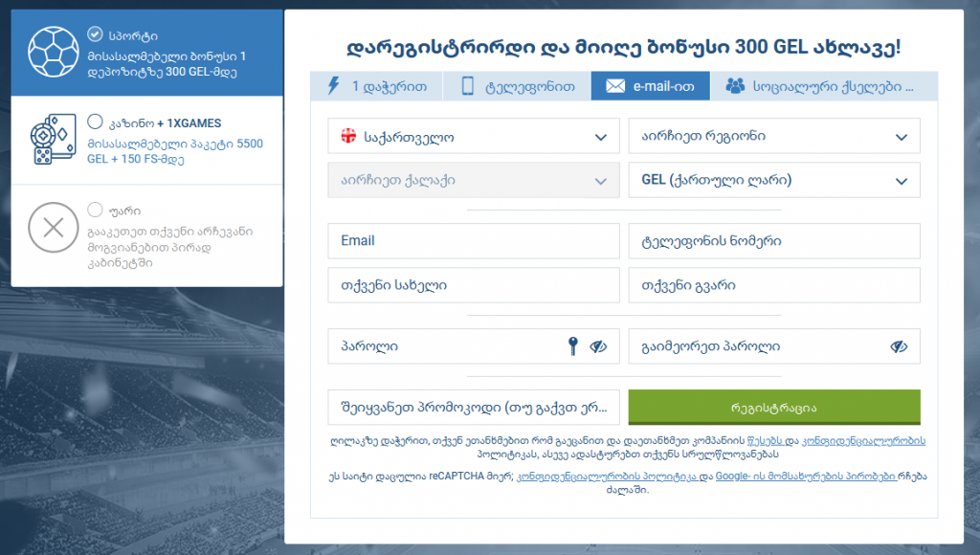Click the promo code input field
980x555 pixels.
click(473, 407)
